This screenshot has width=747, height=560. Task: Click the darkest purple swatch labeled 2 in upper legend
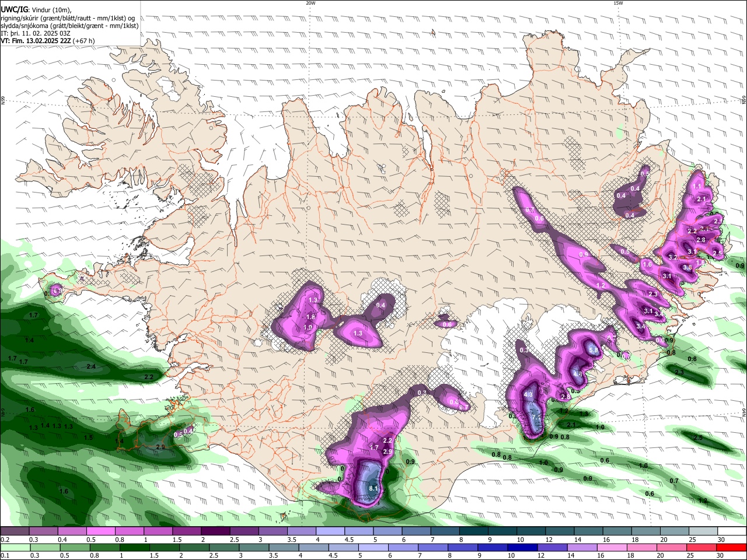coord(215,531)
